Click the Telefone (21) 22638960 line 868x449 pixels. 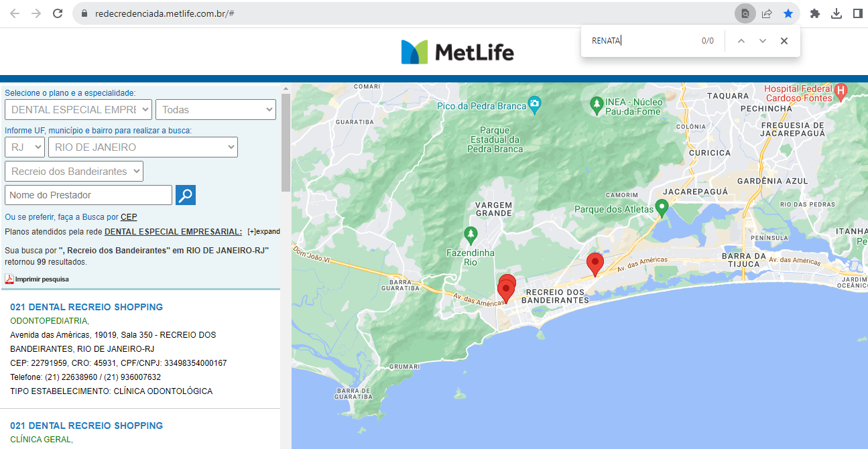point(85,377)
